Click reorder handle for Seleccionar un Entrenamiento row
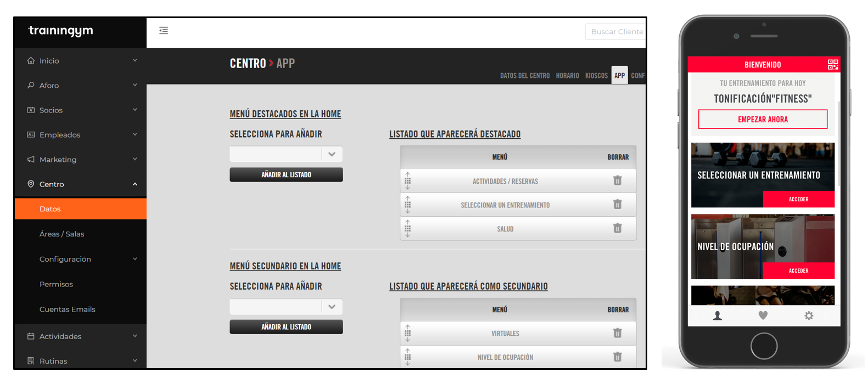The image size is (868, 389). 407,205
